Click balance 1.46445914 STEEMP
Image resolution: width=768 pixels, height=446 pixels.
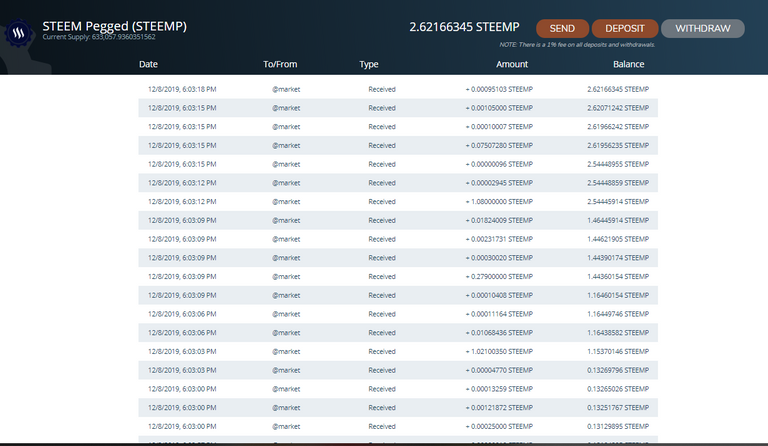point(618,221)
